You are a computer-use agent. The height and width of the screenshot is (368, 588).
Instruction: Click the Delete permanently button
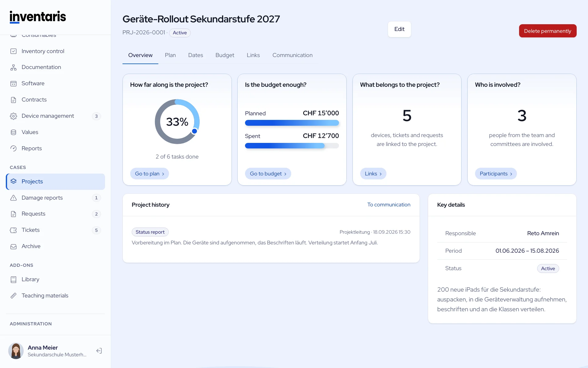[548, 31]
